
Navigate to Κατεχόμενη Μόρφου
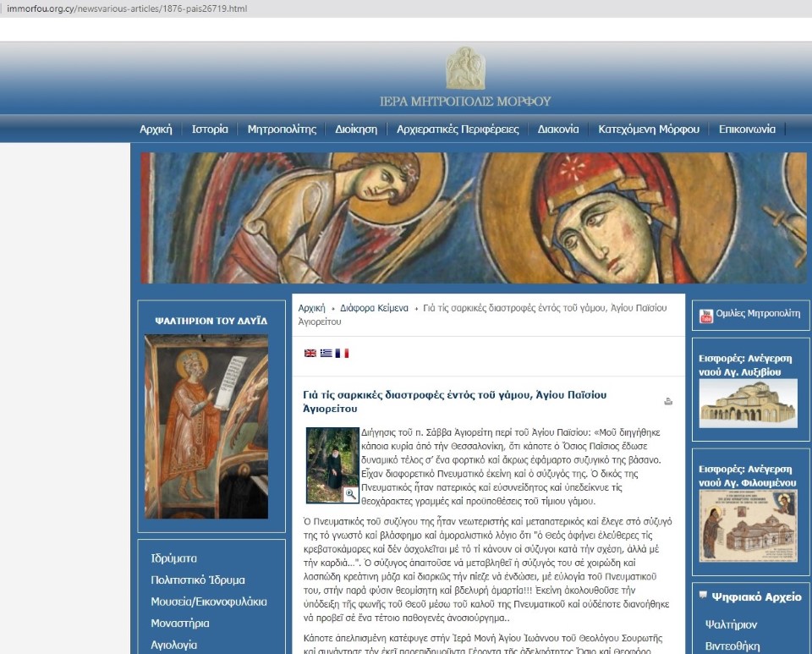(649, 129)
